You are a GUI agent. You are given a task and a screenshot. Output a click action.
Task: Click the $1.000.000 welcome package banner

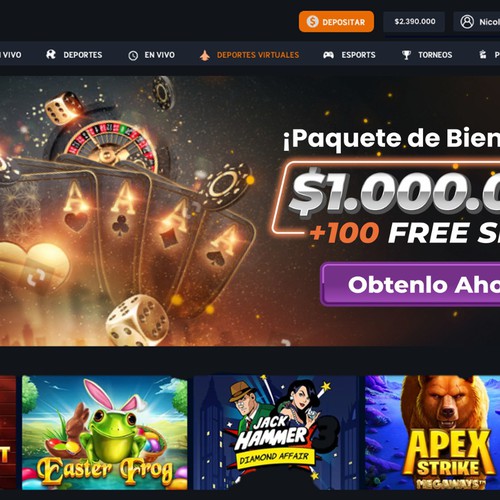tap(250, 211)
